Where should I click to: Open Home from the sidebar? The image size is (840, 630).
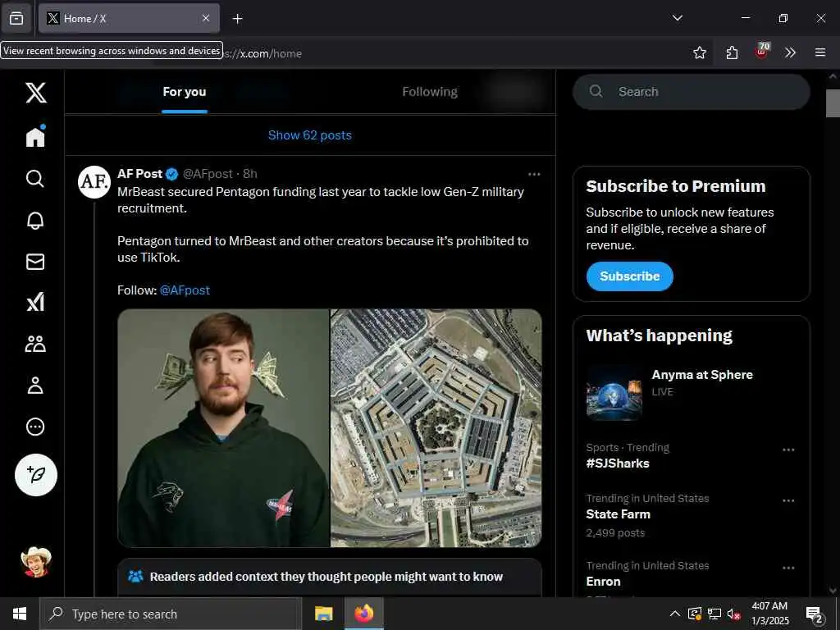(35, 136)
